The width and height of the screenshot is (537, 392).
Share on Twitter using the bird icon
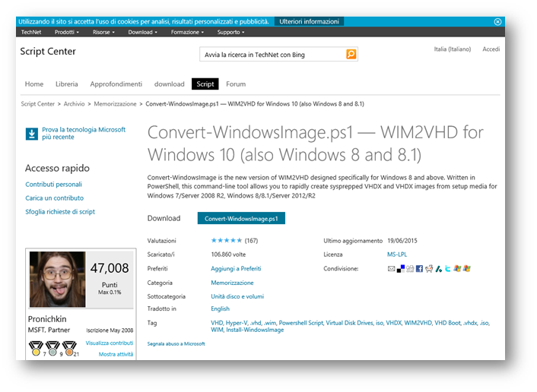click(447, 269)
